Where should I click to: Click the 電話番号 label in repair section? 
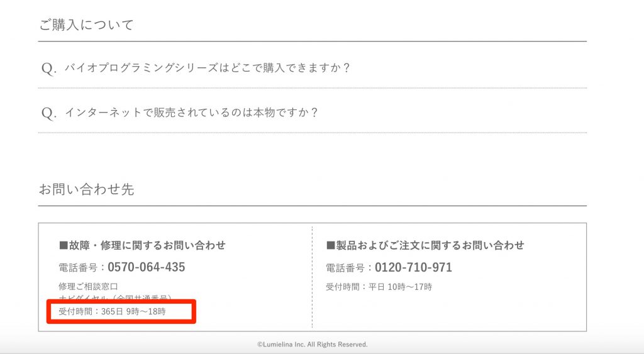[x=78, y=268]
